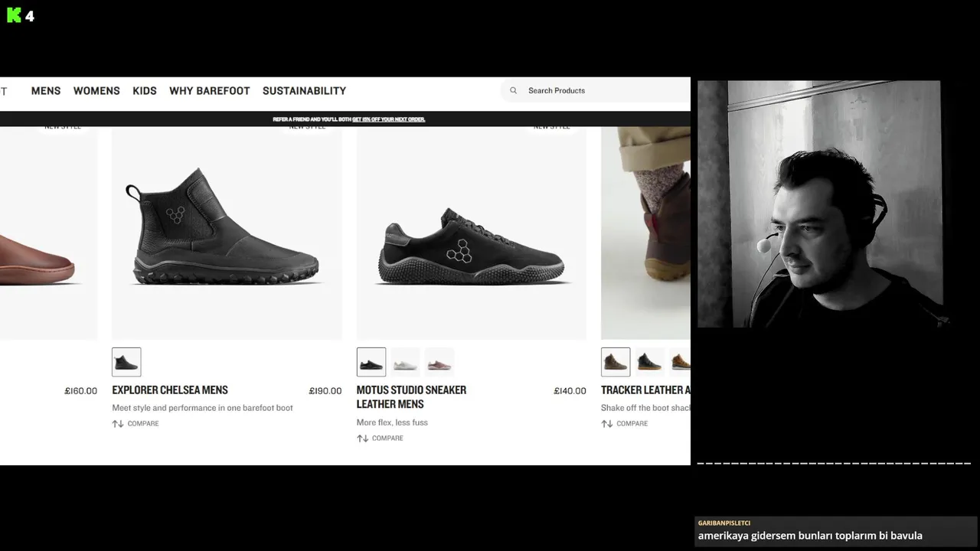This screenshot has height=551, width=980.
Task: Open the WOMENS menu
Action: click(96, 90)
